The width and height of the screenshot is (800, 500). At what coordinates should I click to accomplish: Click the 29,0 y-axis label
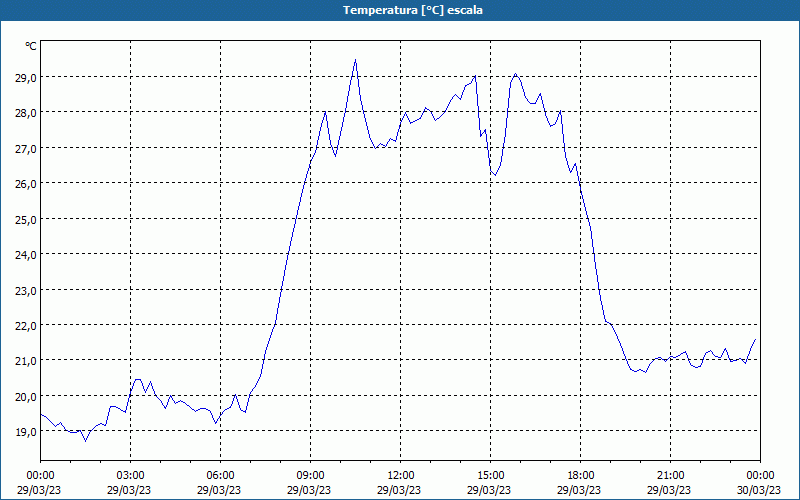click(26, 78)
